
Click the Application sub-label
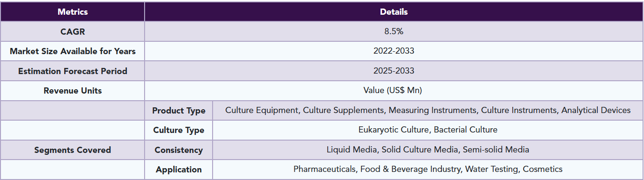179,169
